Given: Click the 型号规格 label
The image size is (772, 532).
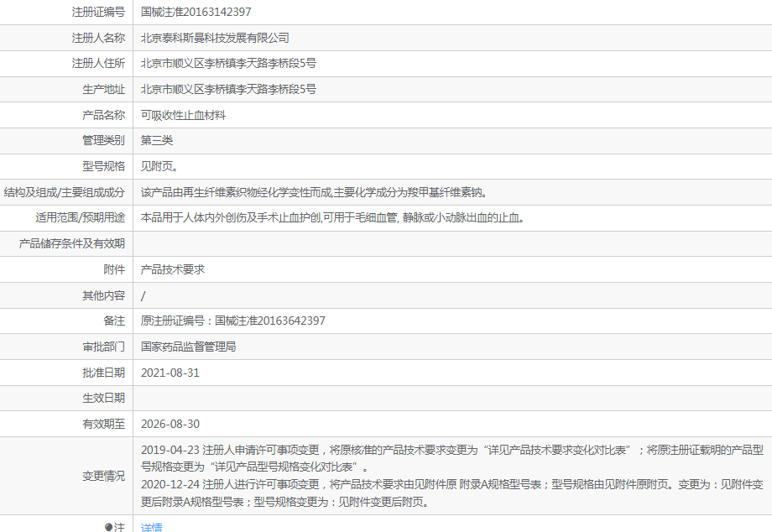Looking at the screenshot, I should pos(104,166).
